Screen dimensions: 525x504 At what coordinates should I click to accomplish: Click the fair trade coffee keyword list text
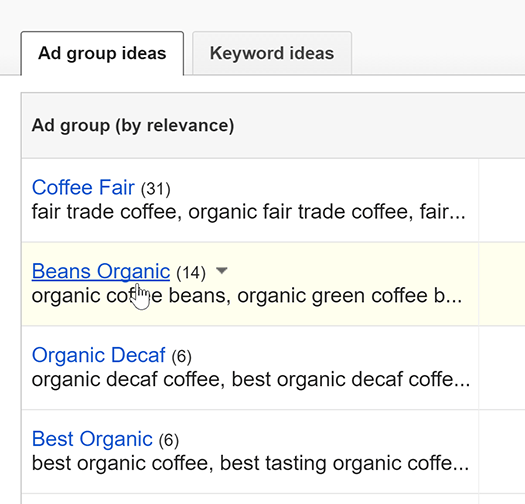click(x=248, y=212)
